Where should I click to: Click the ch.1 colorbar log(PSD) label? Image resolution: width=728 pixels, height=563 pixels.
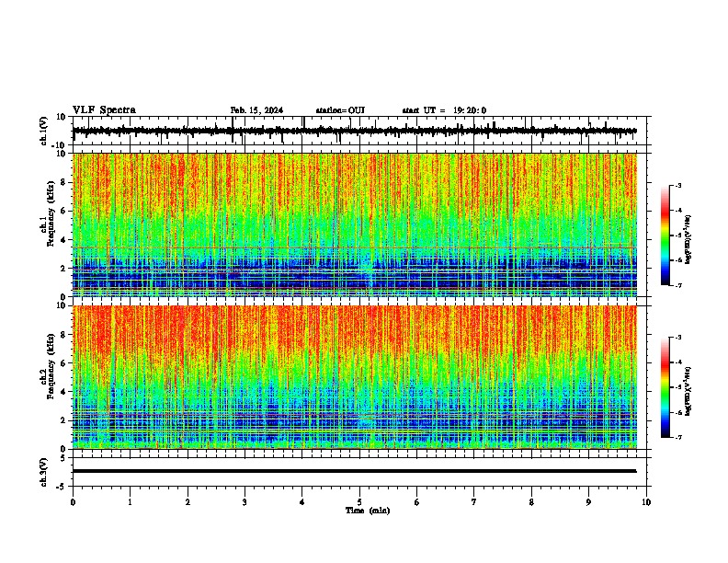tap(688, 240)
